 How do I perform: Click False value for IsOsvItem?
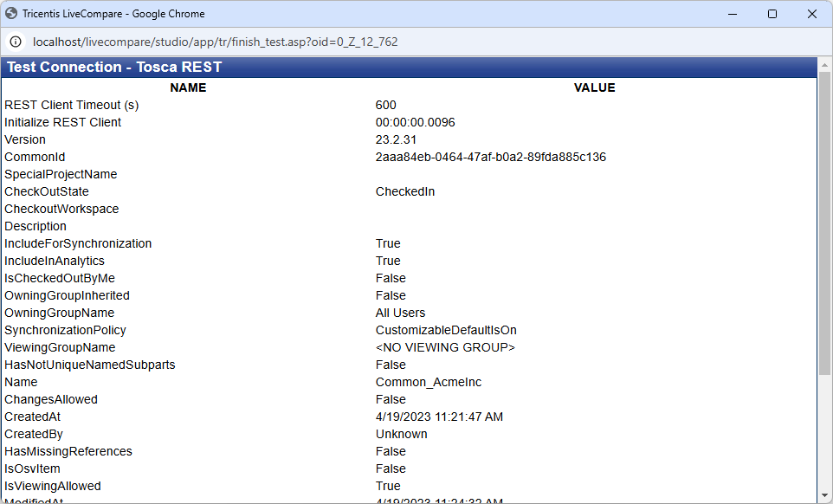[391, 469]
